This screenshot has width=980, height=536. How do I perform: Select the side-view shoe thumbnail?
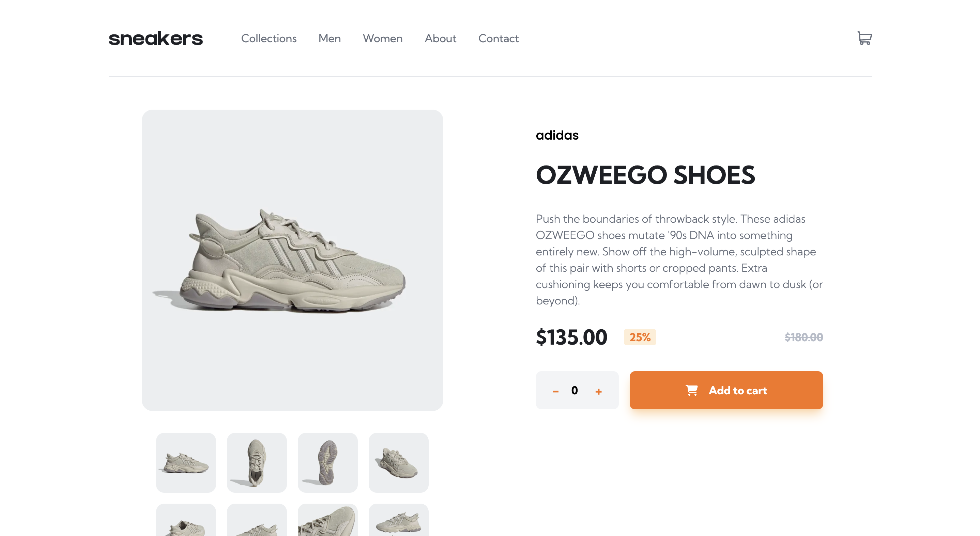186,463
